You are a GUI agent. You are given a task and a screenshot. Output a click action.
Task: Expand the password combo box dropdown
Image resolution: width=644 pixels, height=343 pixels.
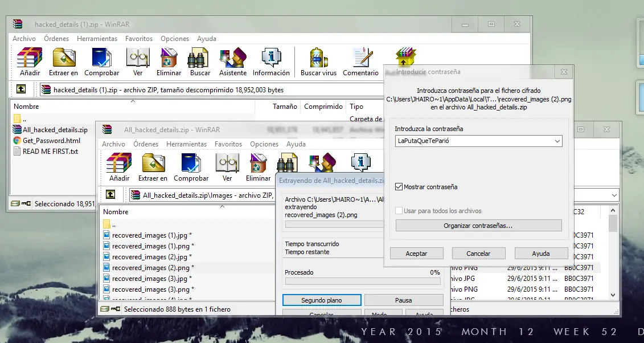click(557, 141)
